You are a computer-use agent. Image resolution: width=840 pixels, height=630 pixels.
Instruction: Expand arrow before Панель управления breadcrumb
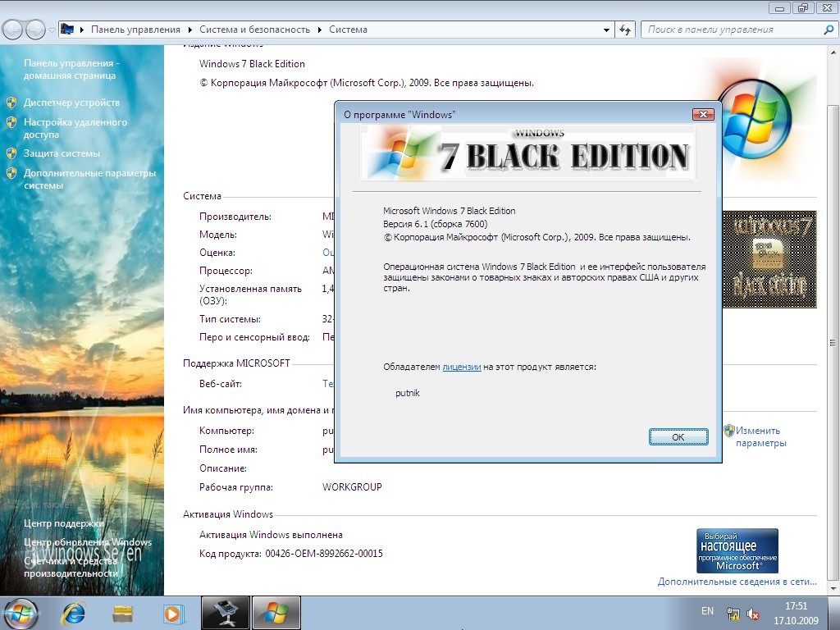pyautogui.click(x=82, y=30)
